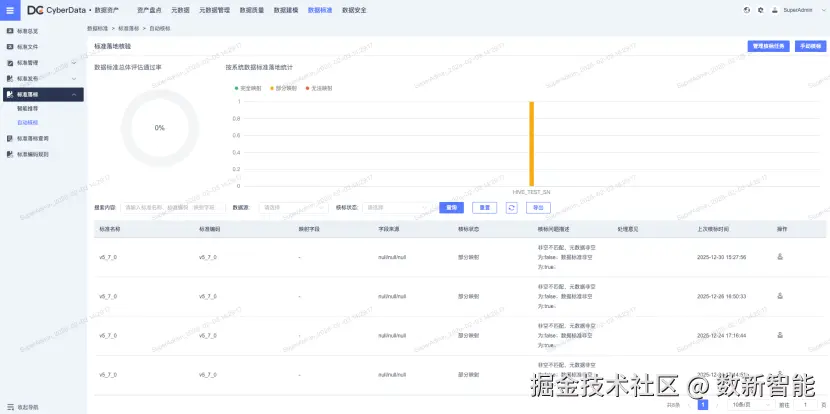Click 处理意见 column header
This screenshot has width=830, height=414.
[628, 229]
